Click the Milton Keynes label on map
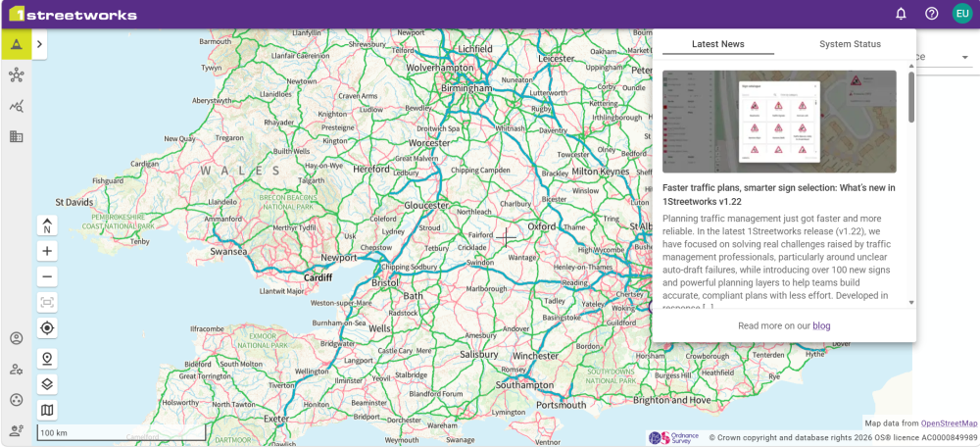980x447 pixels. tap(601, 172)
